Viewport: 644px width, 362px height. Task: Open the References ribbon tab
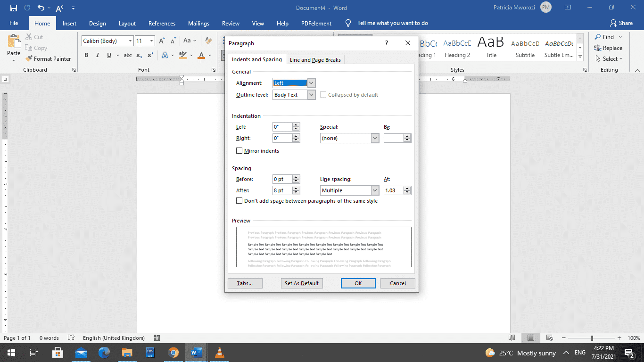pyautogui.click(x=162, y=23)
